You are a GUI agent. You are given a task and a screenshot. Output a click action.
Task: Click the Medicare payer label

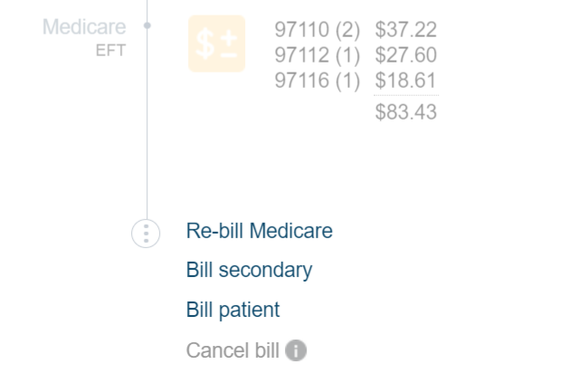coord(84,27)
